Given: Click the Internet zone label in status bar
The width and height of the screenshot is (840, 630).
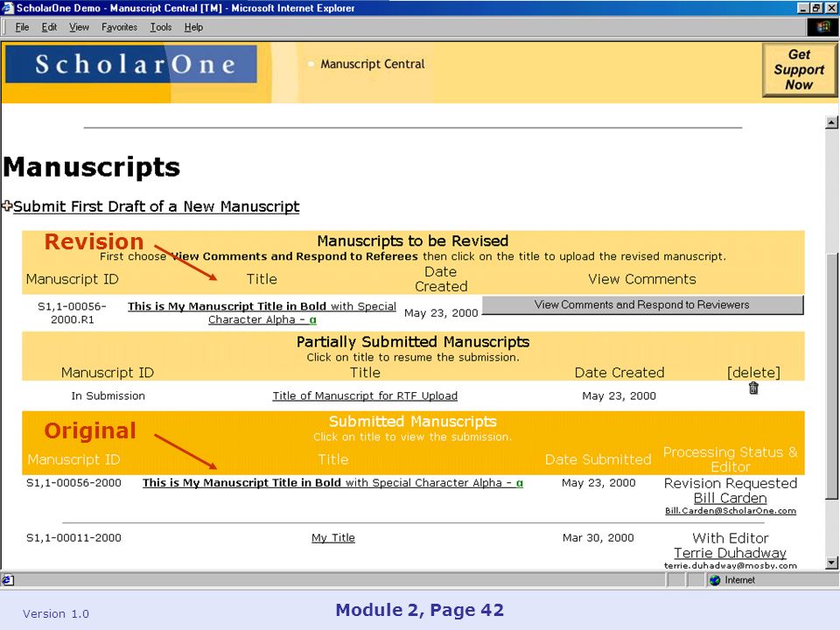Looking at the screenshot, I should 740,580.
